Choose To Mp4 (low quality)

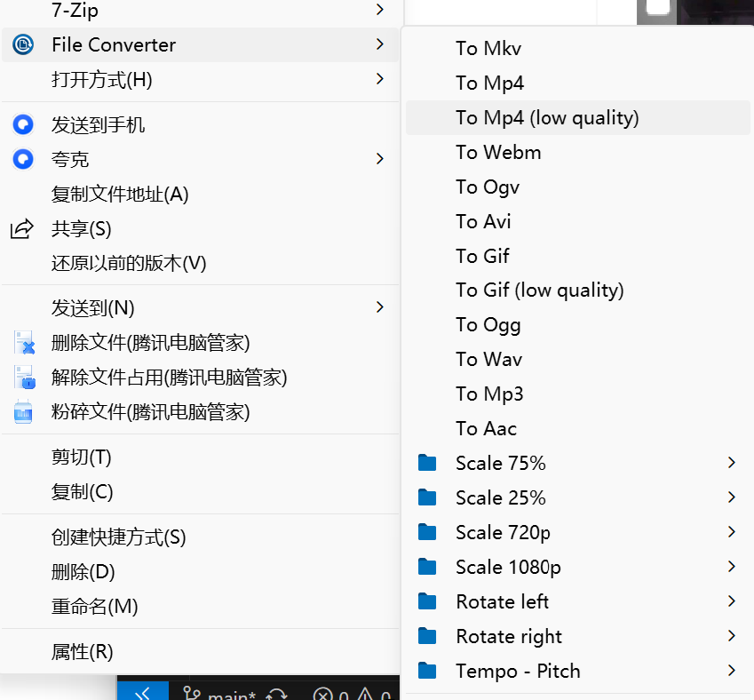click(547, 117)
